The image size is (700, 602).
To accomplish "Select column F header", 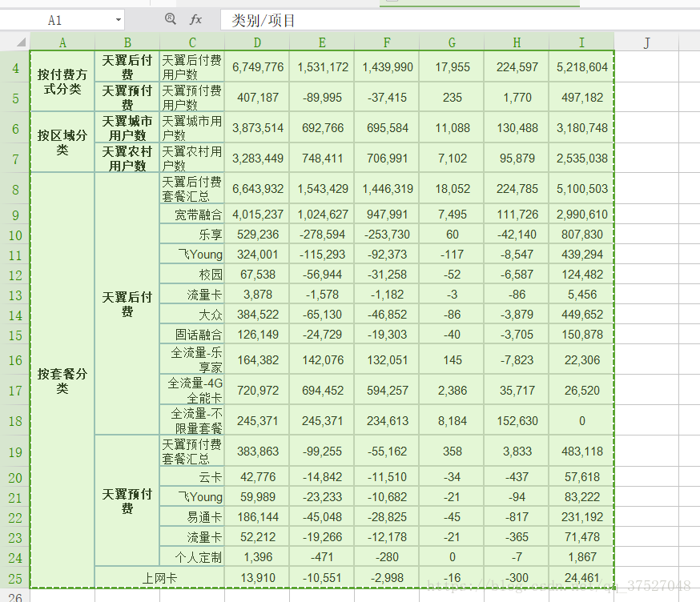I will [x=387, y=42].
